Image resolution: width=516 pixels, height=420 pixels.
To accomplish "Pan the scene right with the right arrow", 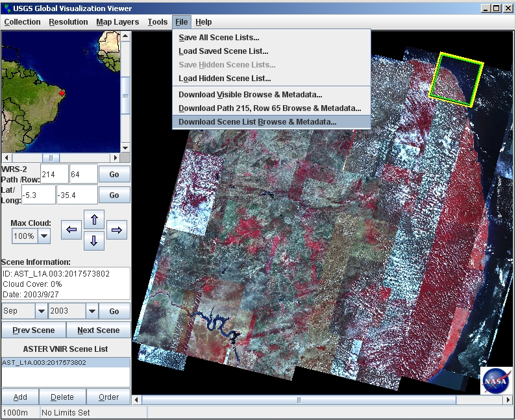I will point(117,230).
